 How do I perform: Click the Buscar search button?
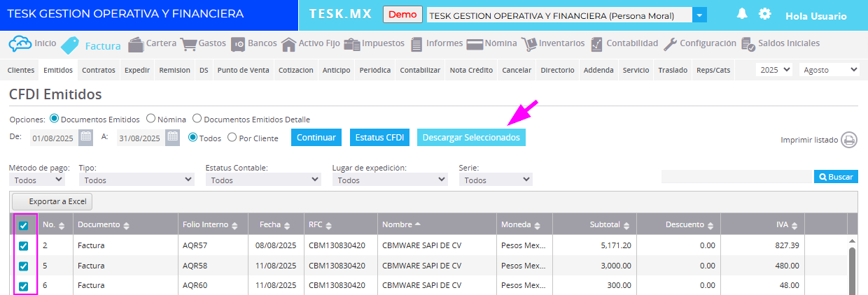click(x=836, y=177)
